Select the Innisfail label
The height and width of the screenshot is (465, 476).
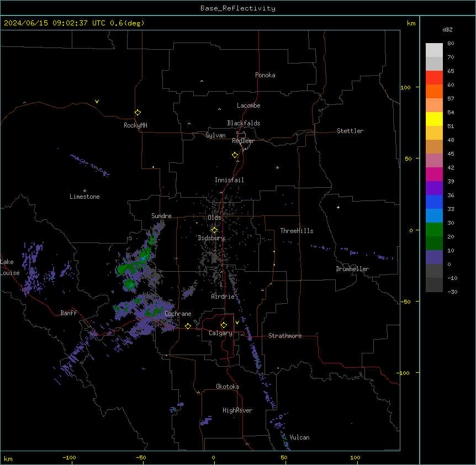pyautogui.click(x=229, y=180)
